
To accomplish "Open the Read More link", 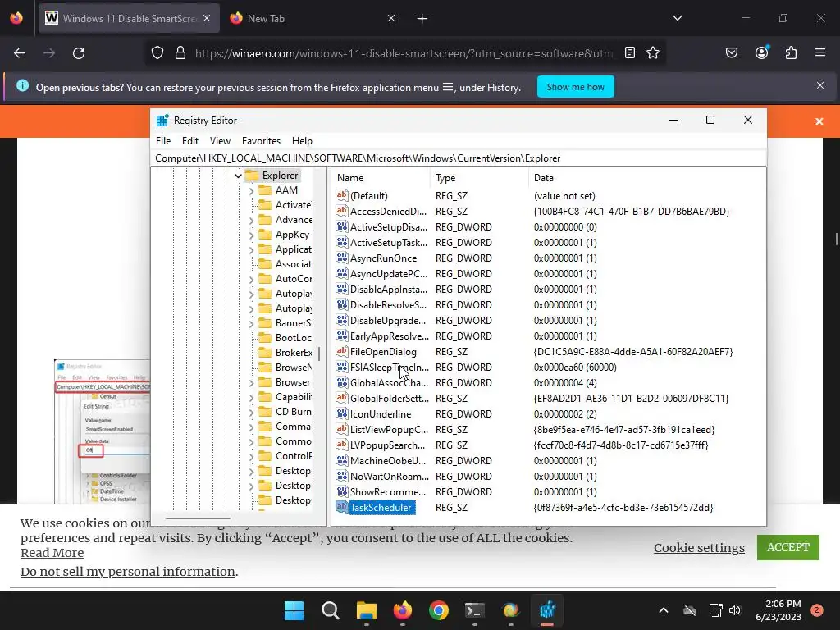I will point(52,553).
